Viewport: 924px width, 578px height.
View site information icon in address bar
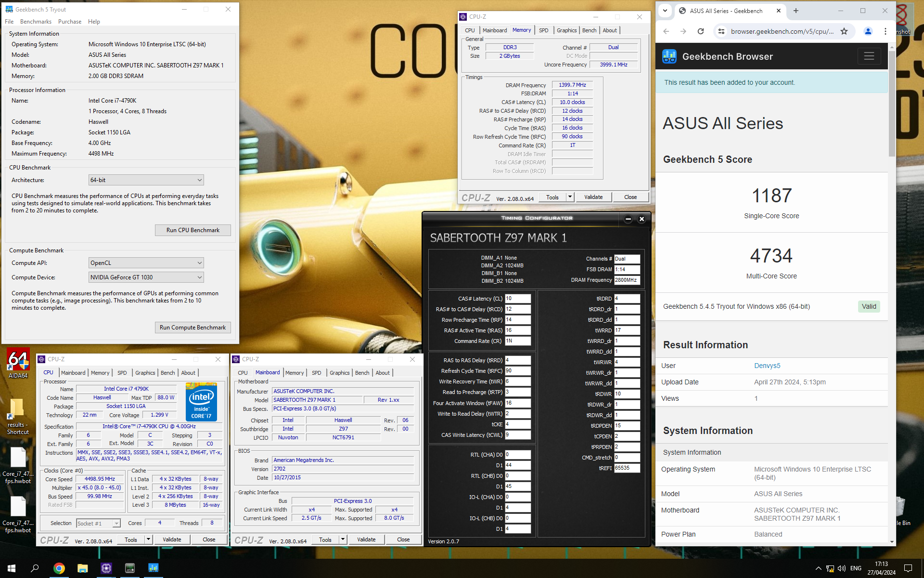tap(721, 31)
